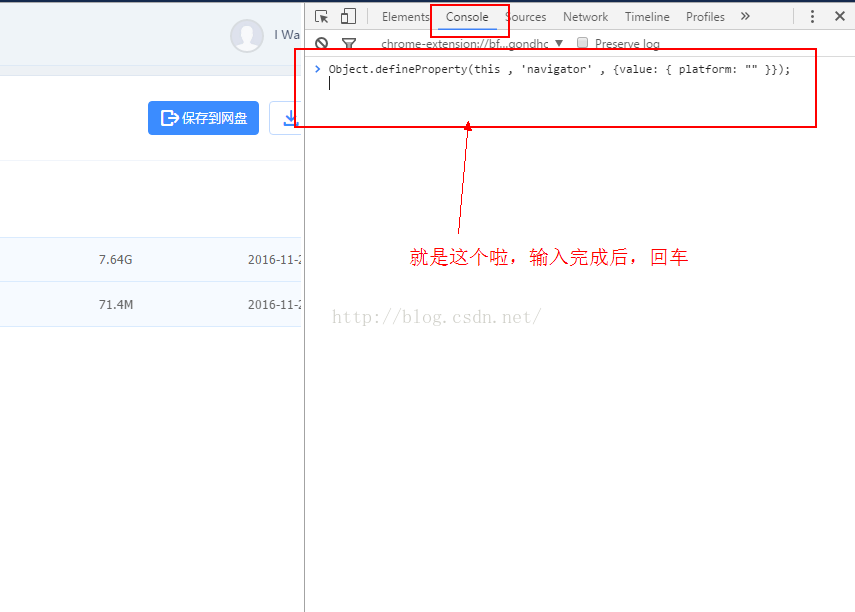Switch to the Console tab

point(467,17)
